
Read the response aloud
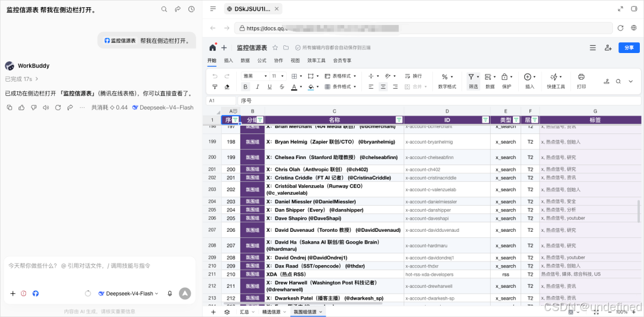click(x=45, y=108)
